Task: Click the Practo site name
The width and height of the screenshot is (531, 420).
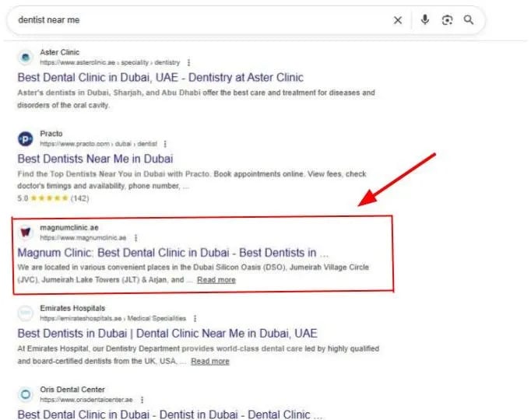Action: click(51, 134)
